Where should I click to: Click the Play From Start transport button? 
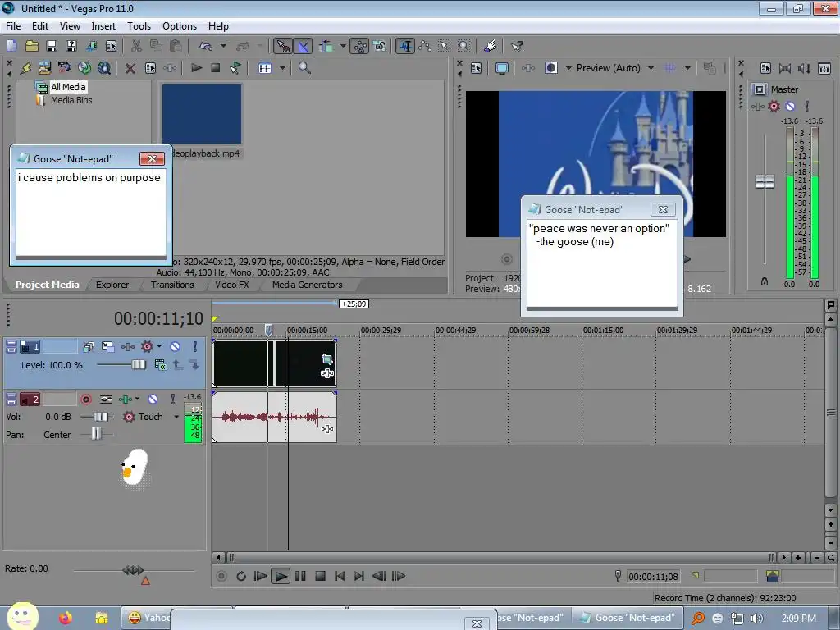pyautogui.click(x=260, y=576)
